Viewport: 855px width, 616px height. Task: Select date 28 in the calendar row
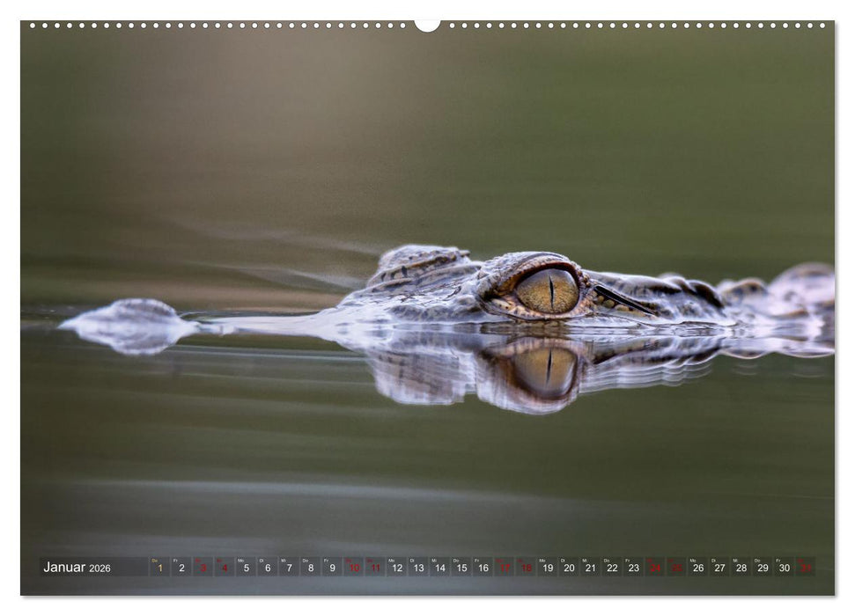tap(741, 568)
